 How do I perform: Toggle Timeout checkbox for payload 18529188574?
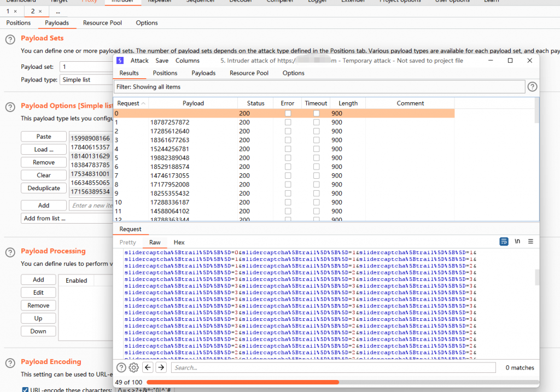[x=317, y=167]
